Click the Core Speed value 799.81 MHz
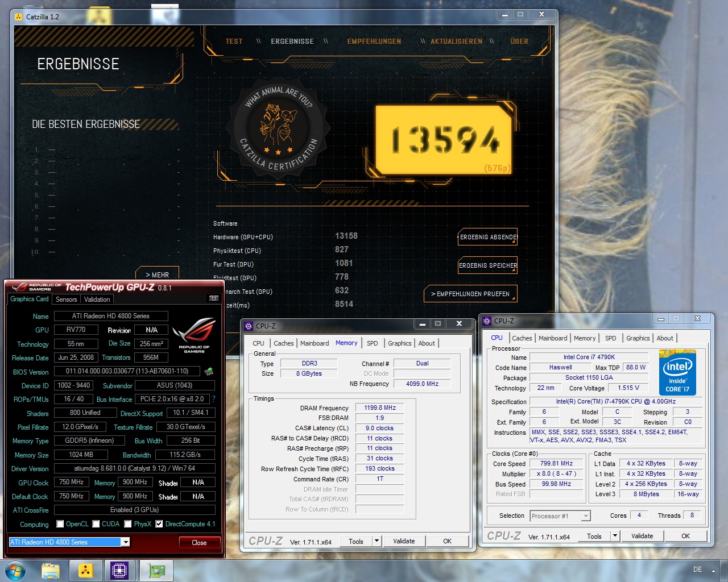 pyautogui.click(x=556, y=463)
